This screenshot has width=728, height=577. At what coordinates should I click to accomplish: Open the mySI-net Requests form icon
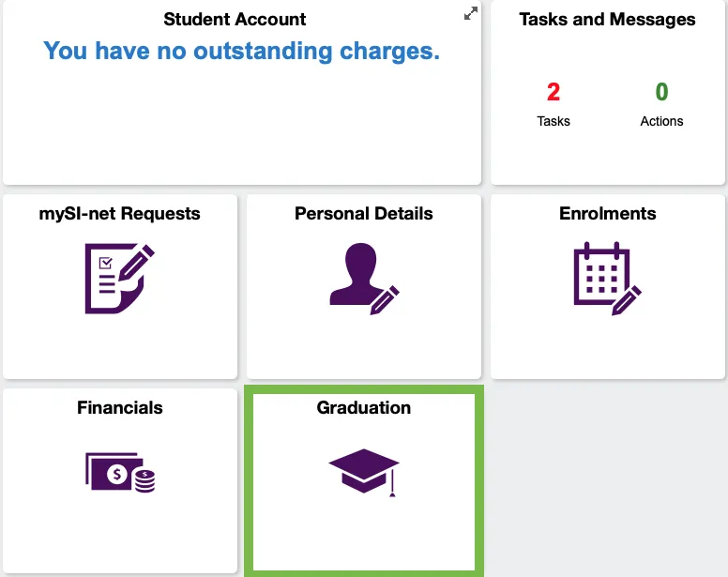tap(120, 278)
